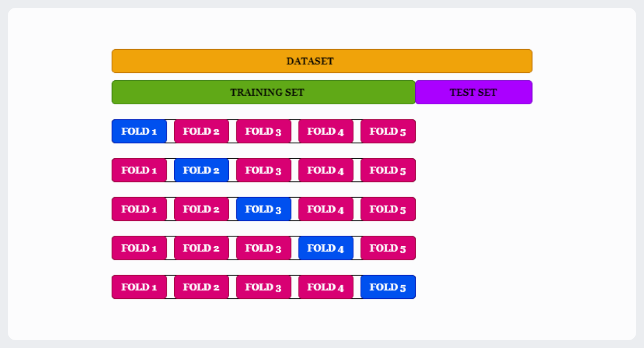Click the blue FOLD 2 block

pos(201,170)
